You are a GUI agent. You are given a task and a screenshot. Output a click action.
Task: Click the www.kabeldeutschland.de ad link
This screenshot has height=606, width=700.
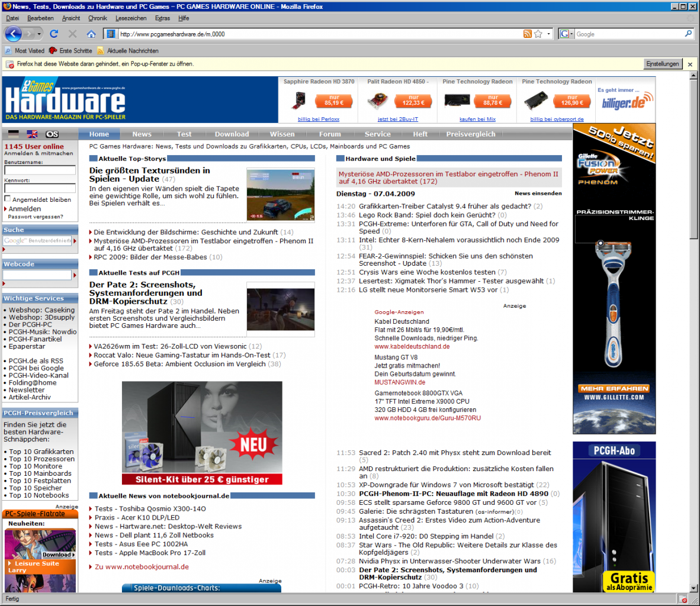[x=412, y=346]
